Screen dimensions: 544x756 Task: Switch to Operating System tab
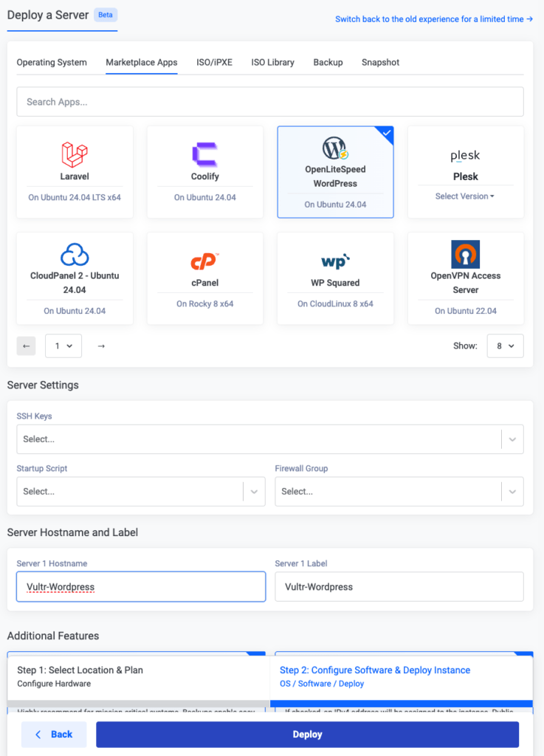coord(52,62)
